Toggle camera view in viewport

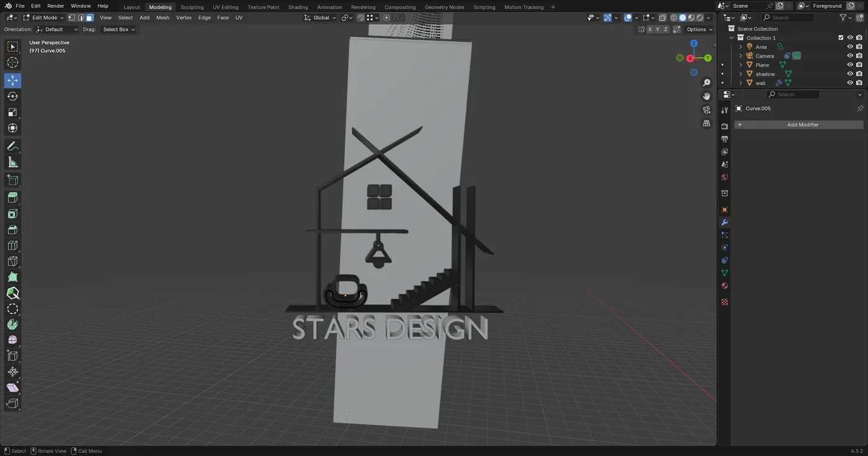pyautogui.click(x=706, y=110)
